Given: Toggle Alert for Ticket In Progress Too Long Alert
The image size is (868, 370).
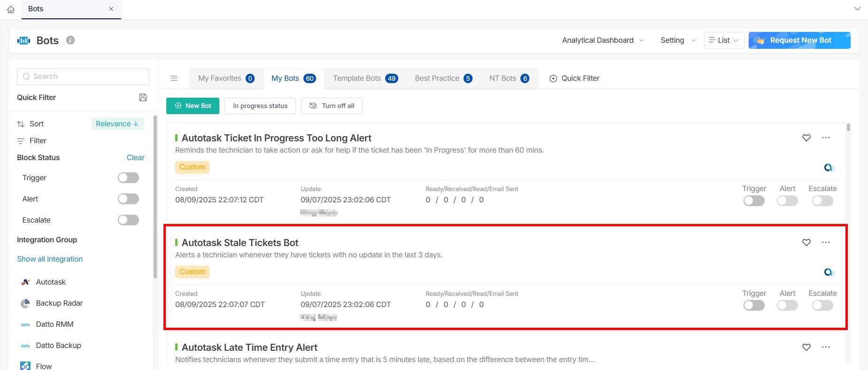Looking at the screenshot, I should point(787,201).
